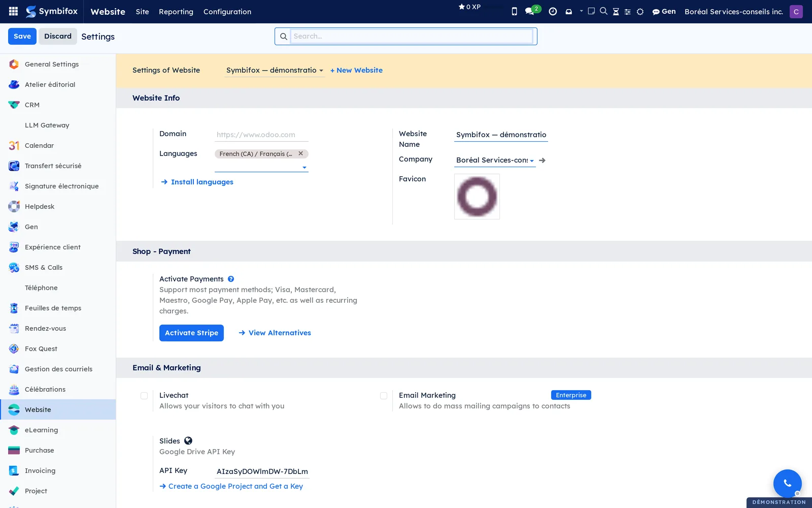
Task: Open Invoicing settings section
Action: tap(58, 470)
